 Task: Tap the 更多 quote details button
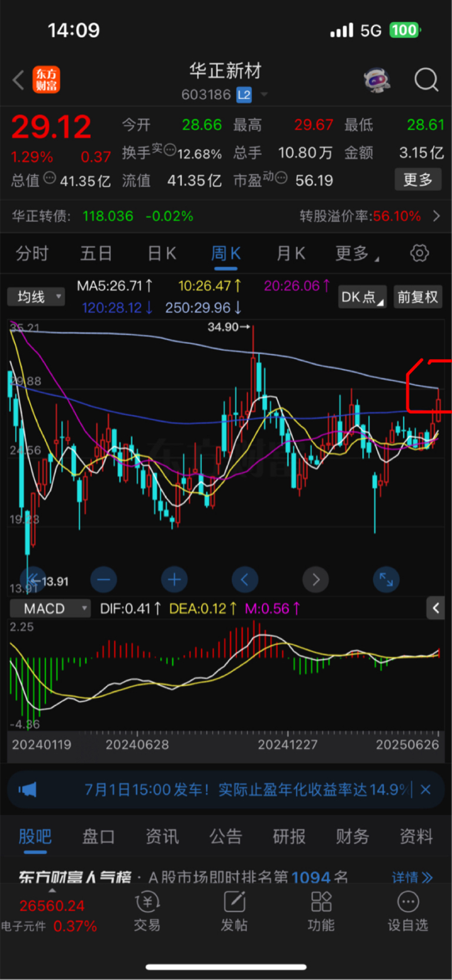point(418,180)
